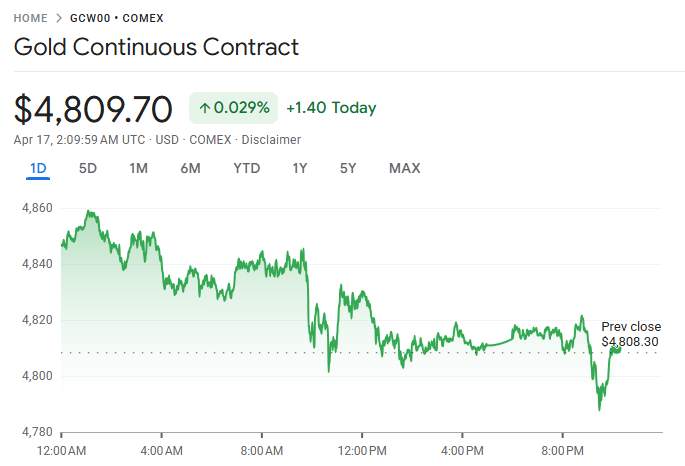Image resolution: width=685 pixels, height=466 pixels.
Task: Open the 1Y chart view
Action: pos(299,168)
